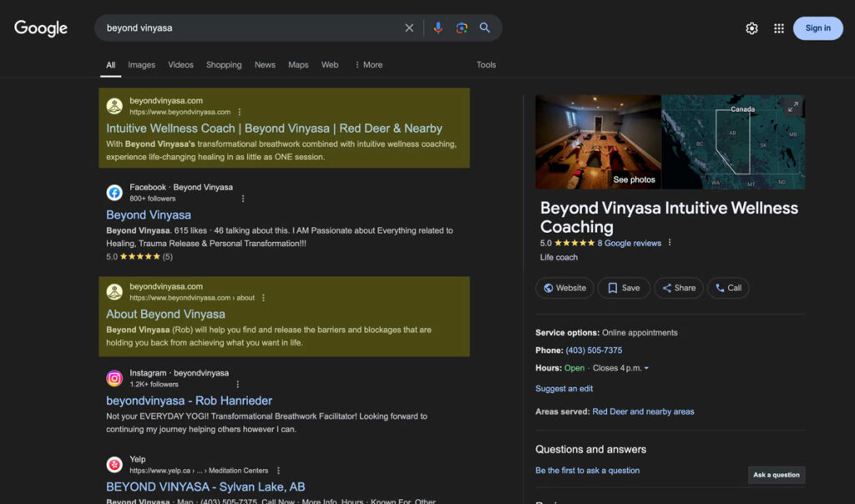855x504 pixels.
Task: Switch to the Web tab
Action: click(330, 65)
